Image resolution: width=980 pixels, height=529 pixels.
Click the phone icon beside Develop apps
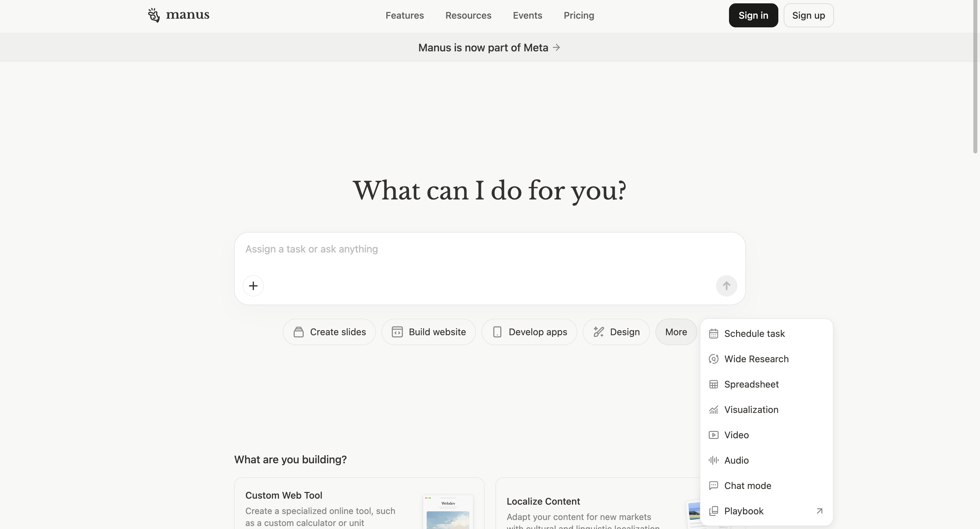(497, 332)
